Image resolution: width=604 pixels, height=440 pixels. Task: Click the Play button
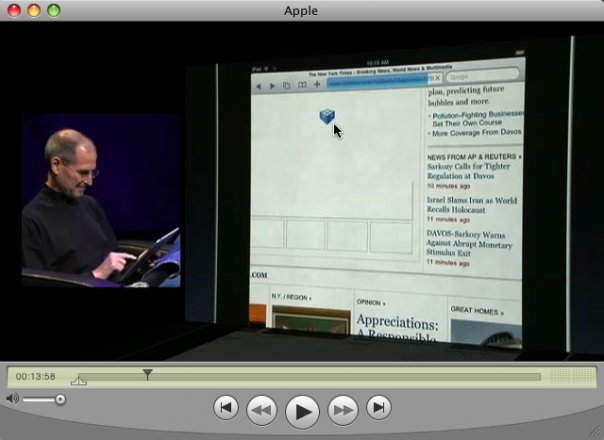[x=302, y=412]
